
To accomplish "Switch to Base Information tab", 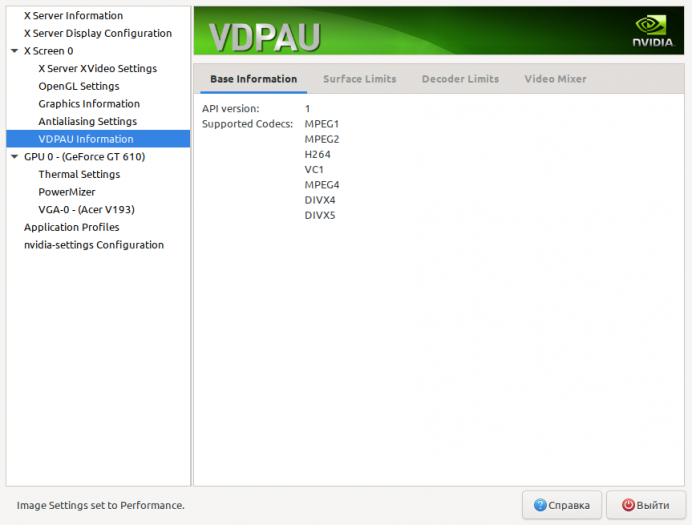I will point(253,79).
